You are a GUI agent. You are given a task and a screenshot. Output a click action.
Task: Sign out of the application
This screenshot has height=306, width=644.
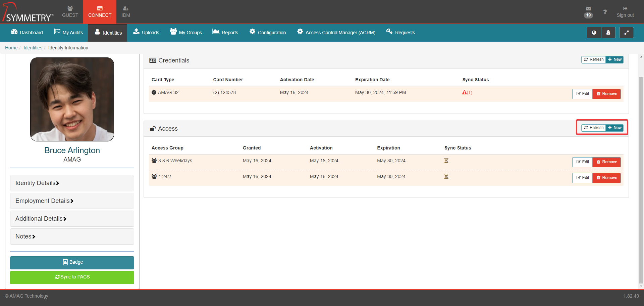pos(625,12)
